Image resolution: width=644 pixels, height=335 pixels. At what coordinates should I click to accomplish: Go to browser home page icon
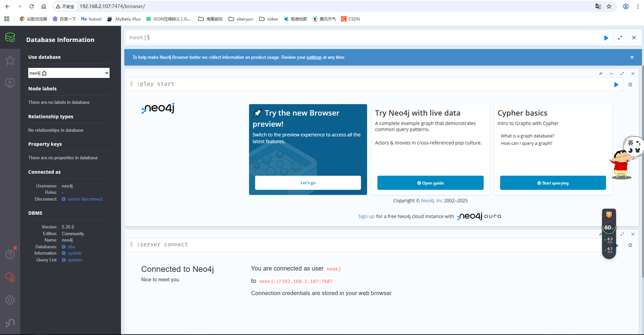[44, 7]
